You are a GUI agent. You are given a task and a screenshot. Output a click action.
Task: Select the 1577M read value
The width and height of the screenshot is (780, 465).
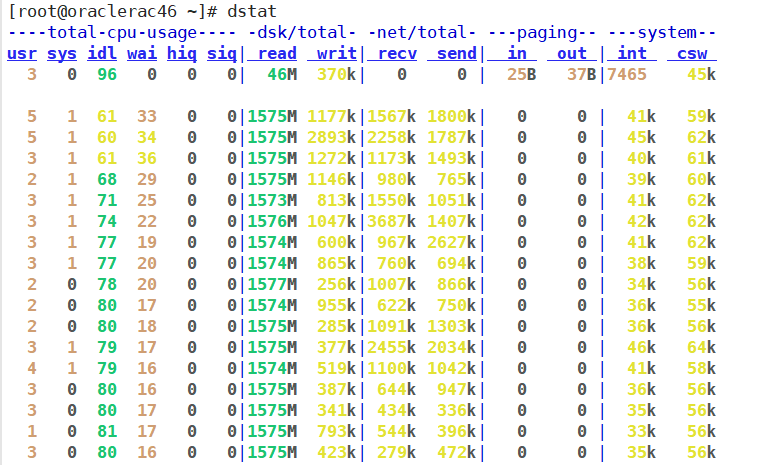tap(272, 284)
